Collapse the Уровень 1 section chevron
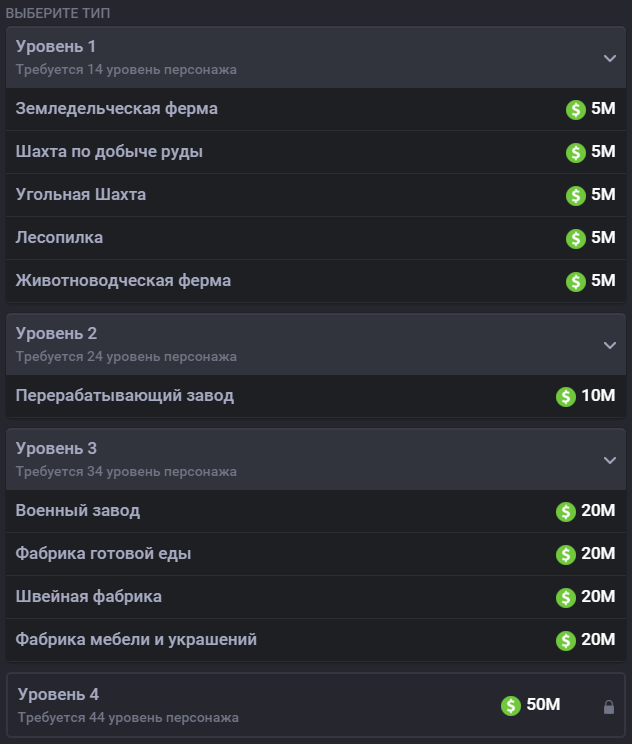632x744 pixels. pos(609,58)
